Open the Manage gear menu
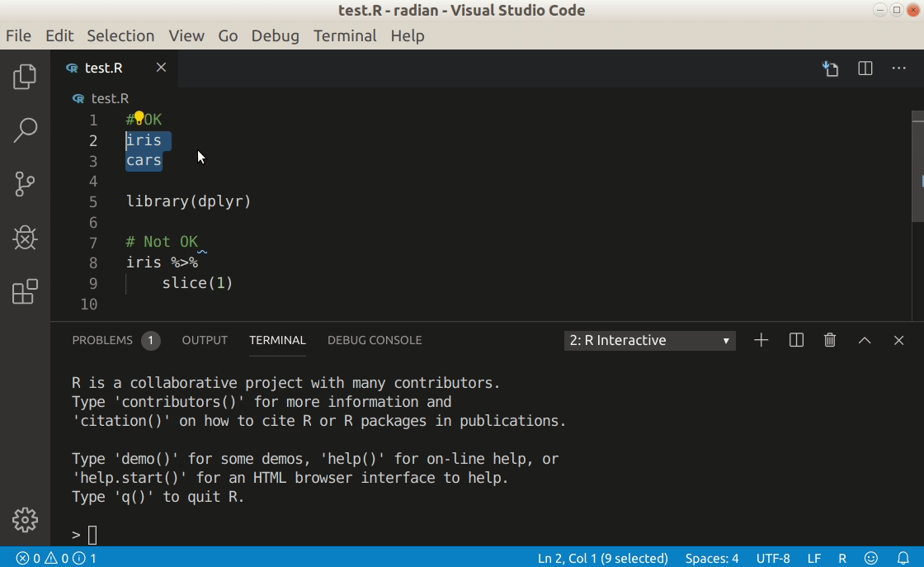 (x=25, y=520)
